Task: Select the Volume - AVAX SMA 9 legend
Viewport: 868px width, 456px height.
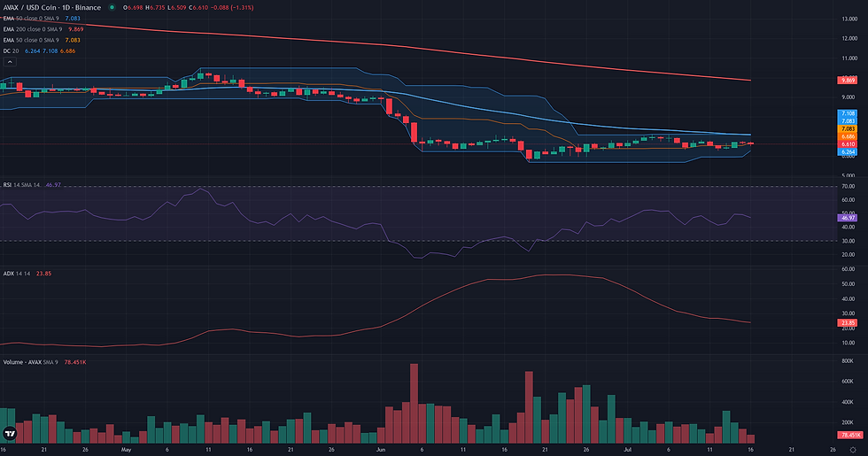Action: pyautogui.click(x=44, y=362)
